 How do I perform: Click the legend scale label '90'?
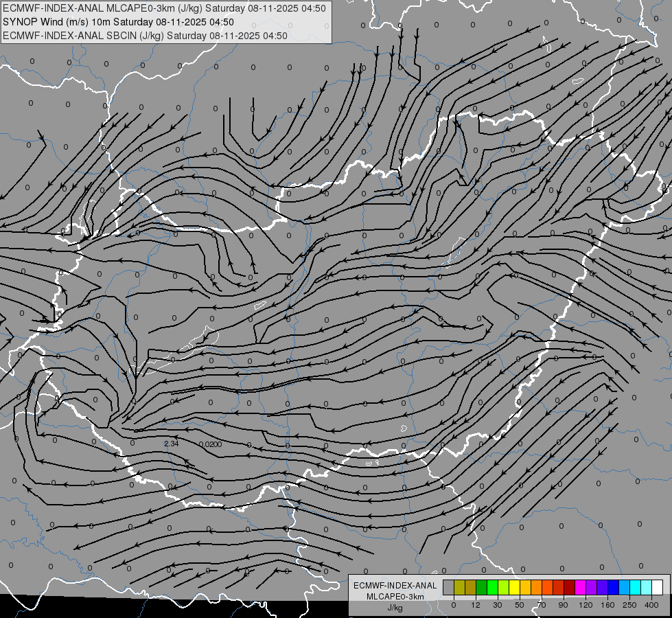564,605
